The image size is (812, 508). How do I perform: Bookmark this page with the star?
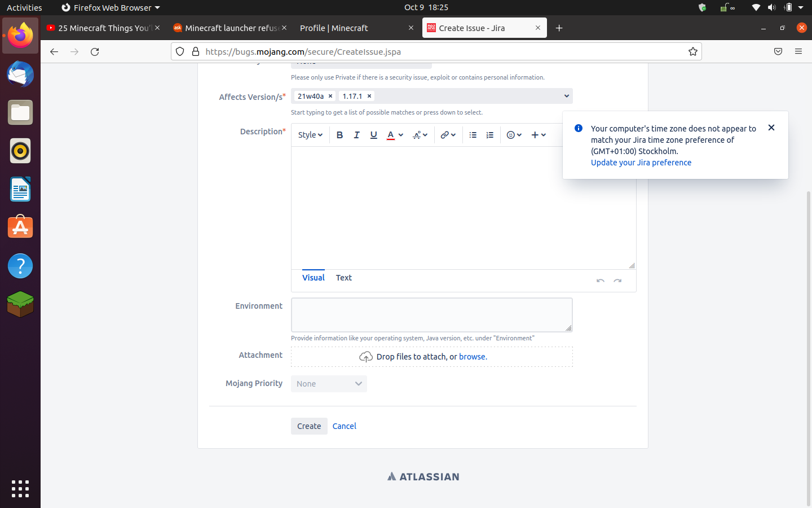click(693, 51)
